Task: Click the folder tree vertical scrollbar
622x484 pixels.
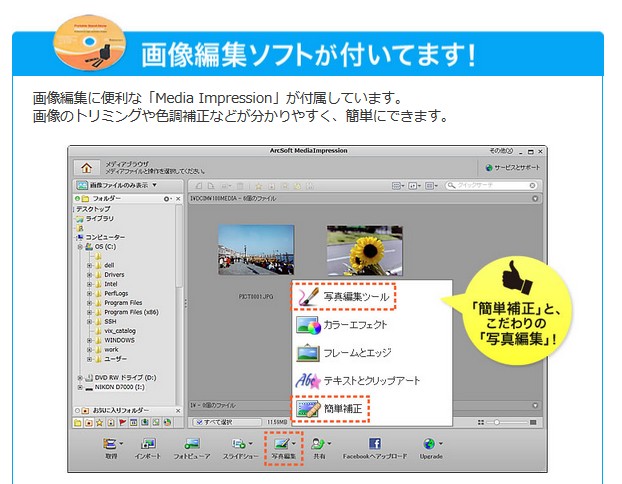Action: (x=179, y=246)
